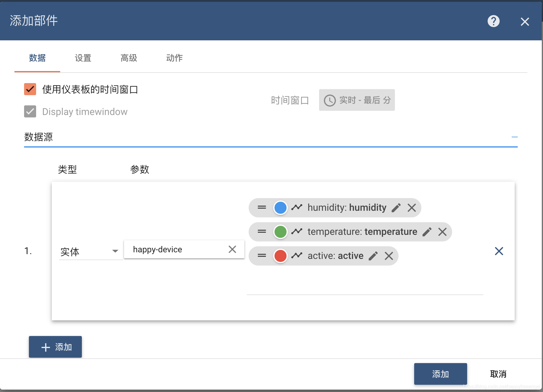This screenshot has height=392, width=543.
Task: Open the red active color swatch
Action: [280, 256]
